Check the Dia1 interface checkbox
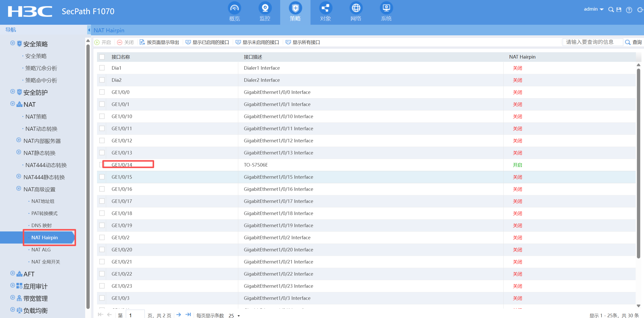This screenshot has height=318, width=644. (102, 68)
